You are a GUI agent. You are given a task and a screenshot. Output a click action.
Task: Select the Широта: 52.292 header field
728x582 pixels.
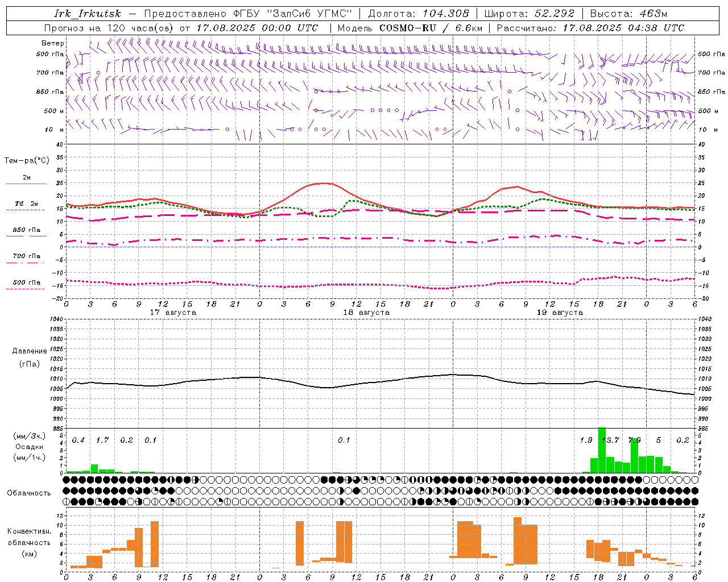pyautogui.click(x=530, y=14)
